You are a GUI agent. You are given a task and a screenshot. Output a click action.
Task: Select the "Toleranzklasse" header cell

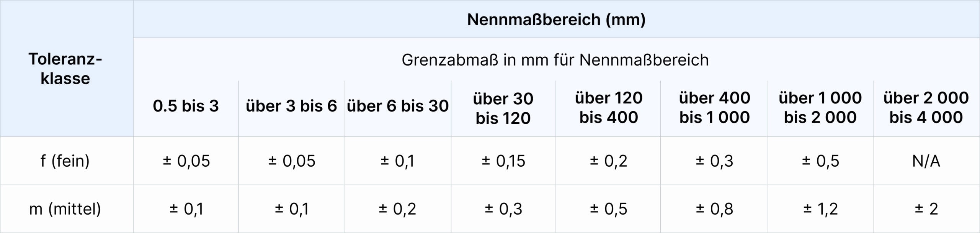coord(65,69)
